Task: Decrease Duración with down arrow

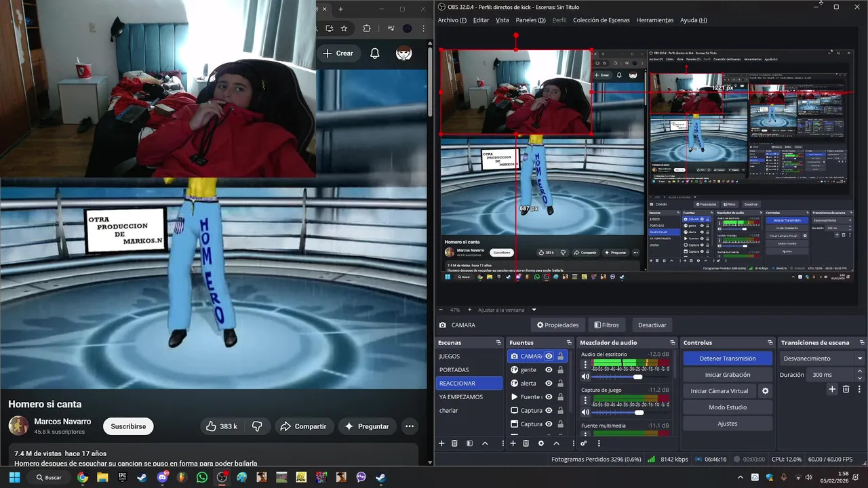Action: (860, 378)
